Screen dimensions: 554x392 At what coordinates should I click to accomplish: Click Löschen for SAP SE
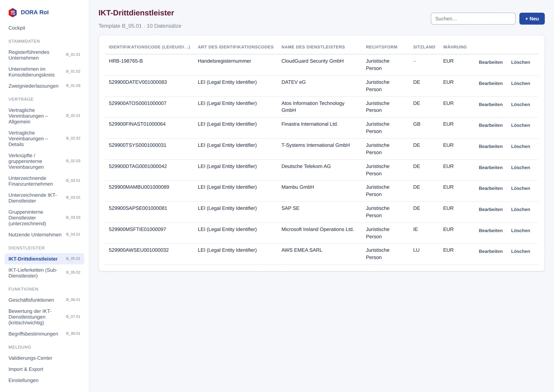click(x=521, y=209)
